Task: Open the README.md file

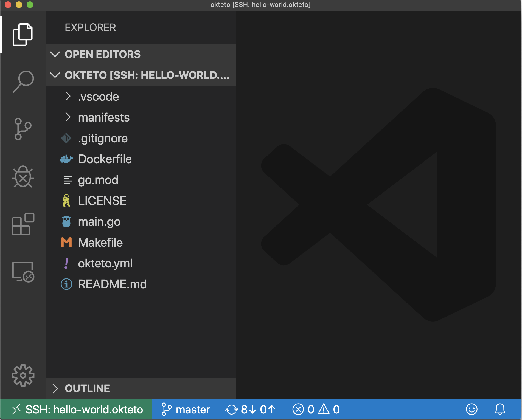Action: (141, 284)
